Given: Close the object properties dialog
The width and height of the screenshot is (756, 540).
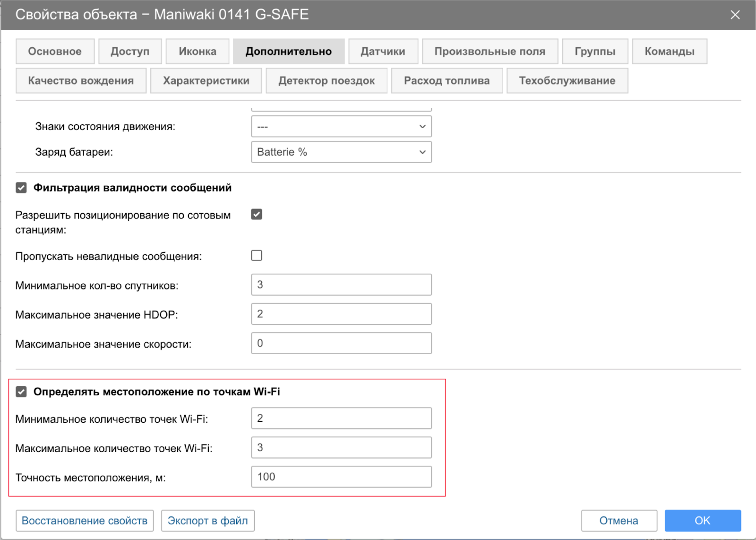Looking at the screenshot, I should point(735,15).
